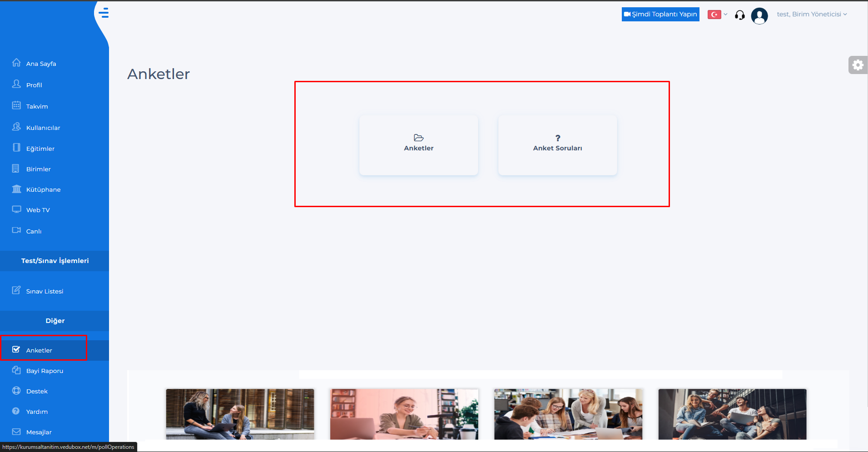The height and width of the screenshot is (452, 868).
Task: Collapse the sidebar with the hamburger icon
Action: pos(104,13)
